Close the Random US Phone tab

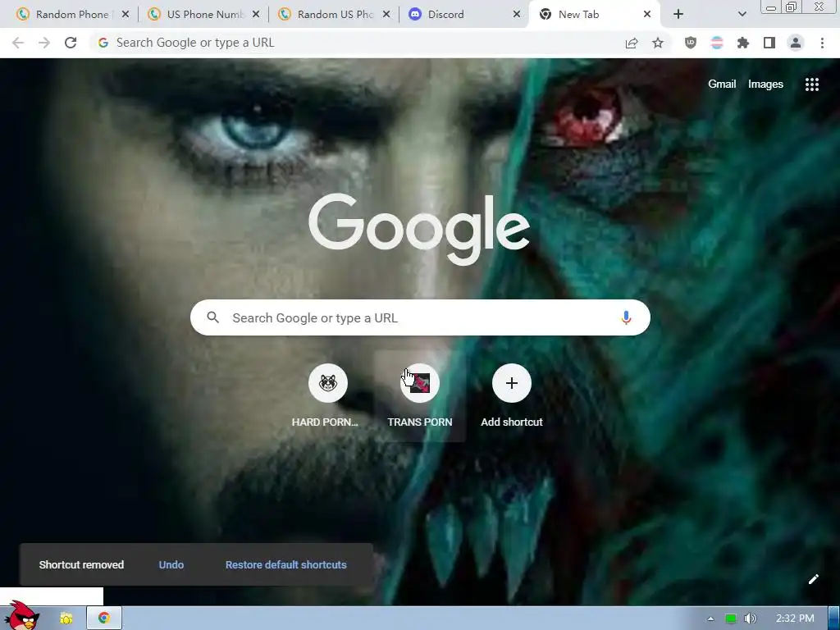(x=386, y=15)
